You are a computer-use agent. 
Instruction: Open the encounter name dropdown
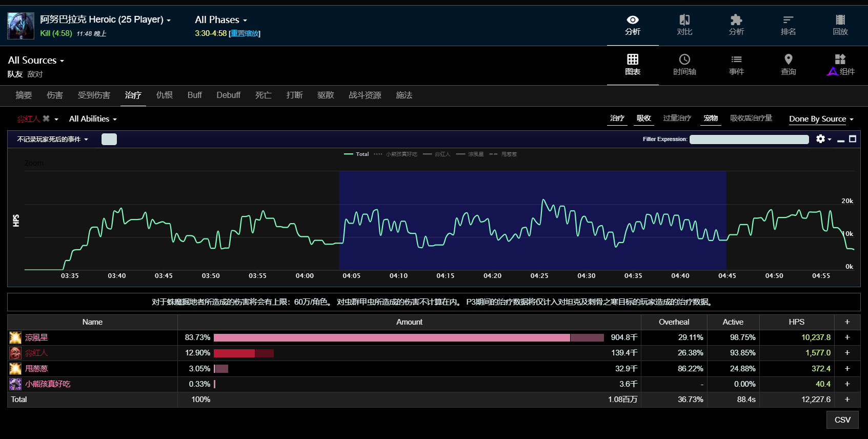click(x=105, y=19)
